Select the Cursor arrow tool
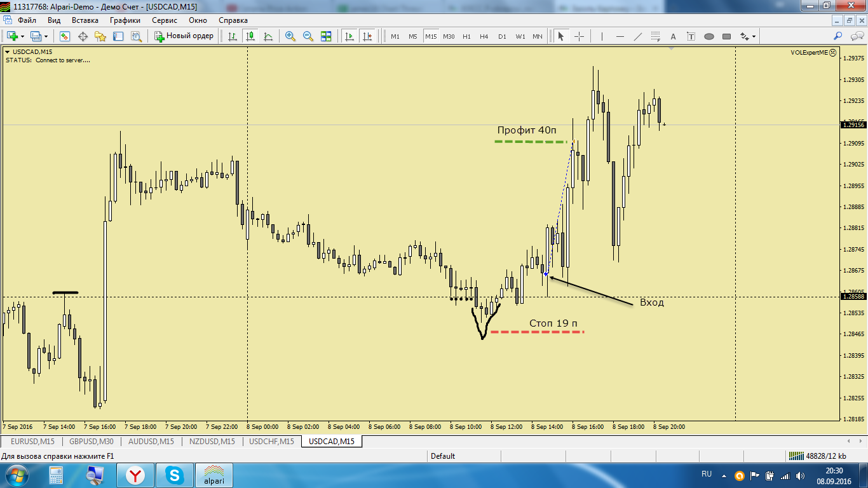The width and height of the screenshot is (868, 488). tap(560, 36)
